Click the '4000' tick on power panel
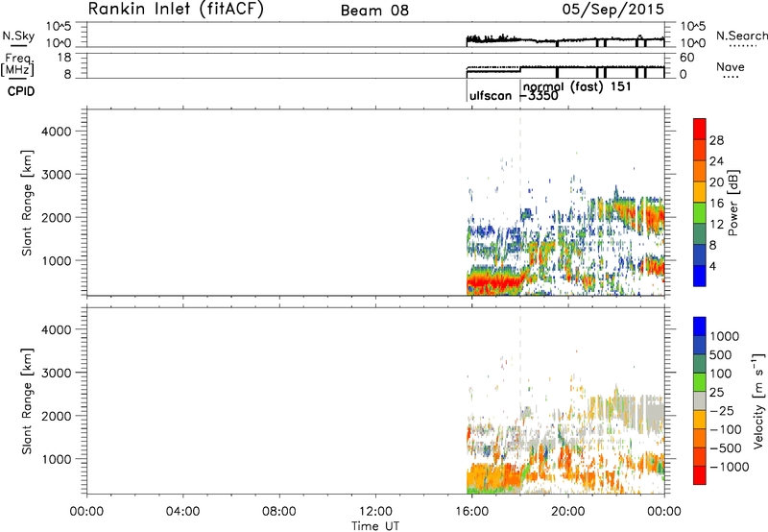This screenshot has width=768, height=532. (x=57, y=132)
